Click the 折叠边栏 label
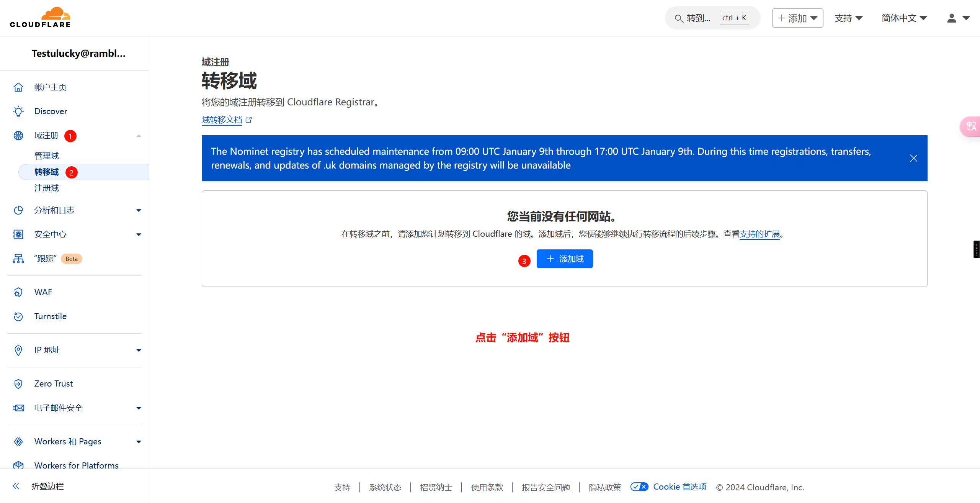 click(x=47, y=486)
